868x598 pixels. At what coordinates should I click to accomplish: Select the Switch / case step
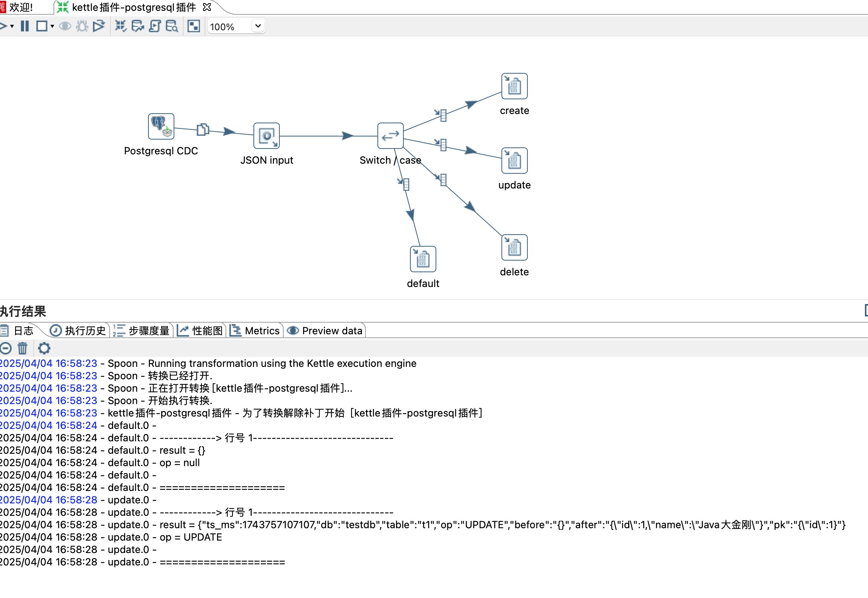[390, 136]
